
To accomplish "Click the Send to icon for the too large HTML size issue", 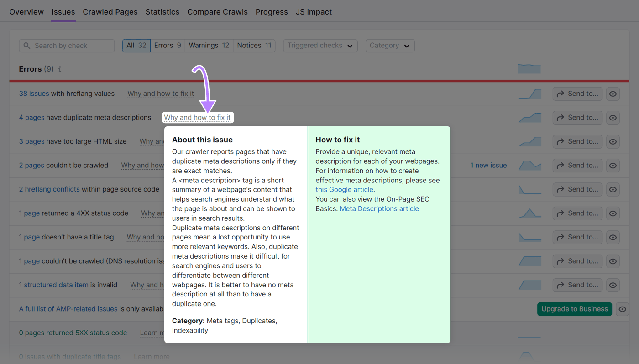I will click(577, 141).
